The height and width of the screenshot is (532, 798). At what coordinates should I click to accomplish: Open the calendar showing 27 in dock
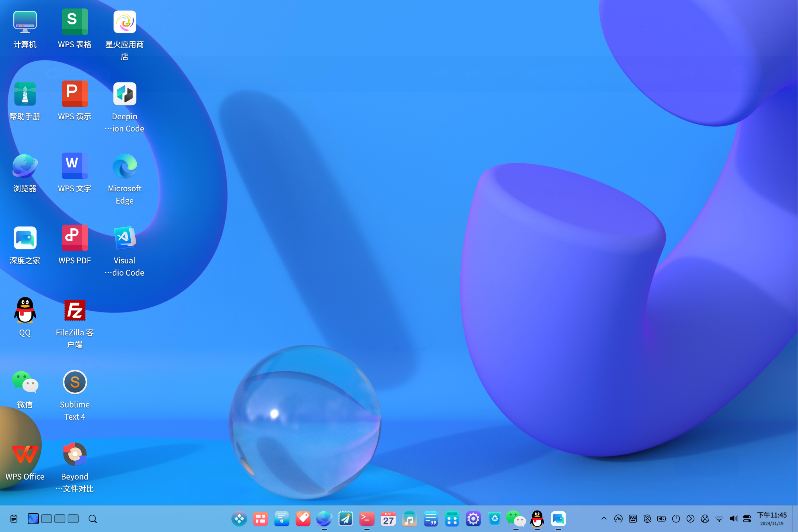point(388,519)
